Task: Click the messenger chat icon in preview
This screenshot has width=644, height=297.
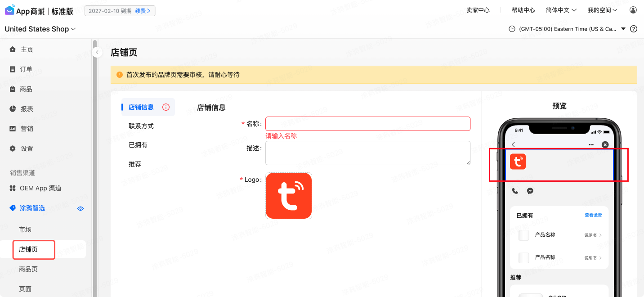Action: pos(530,191)
